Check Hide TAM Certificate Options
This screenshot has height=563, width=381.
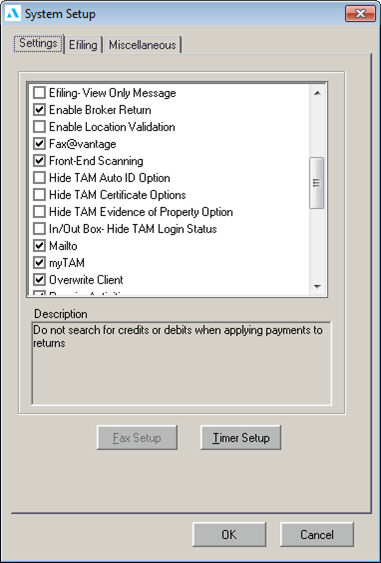click(x=39, y=195)
